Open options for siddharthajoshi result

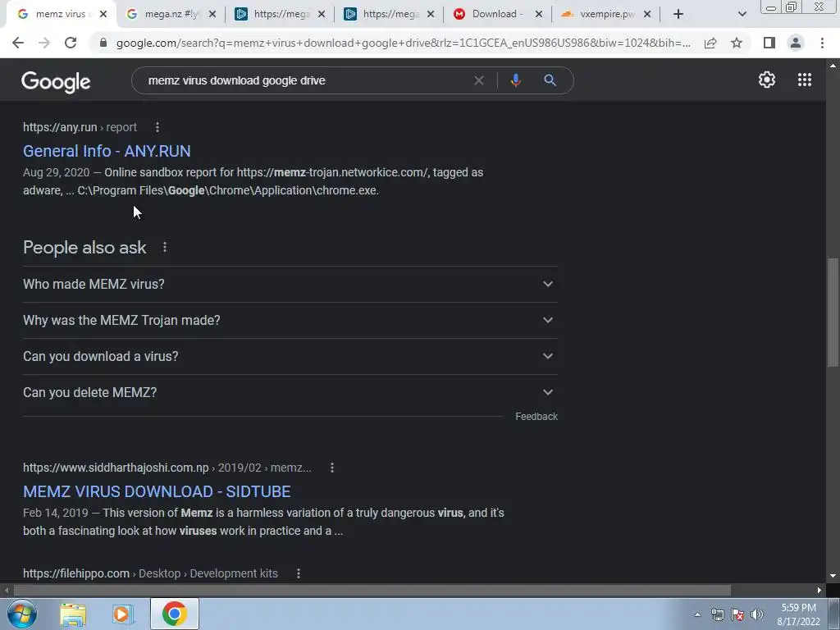[x=332, y=468]
